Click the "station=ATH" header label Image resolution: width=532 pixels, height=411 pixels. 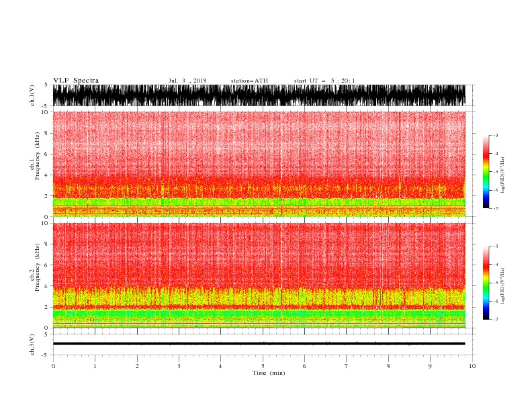[x=249, y=81]
